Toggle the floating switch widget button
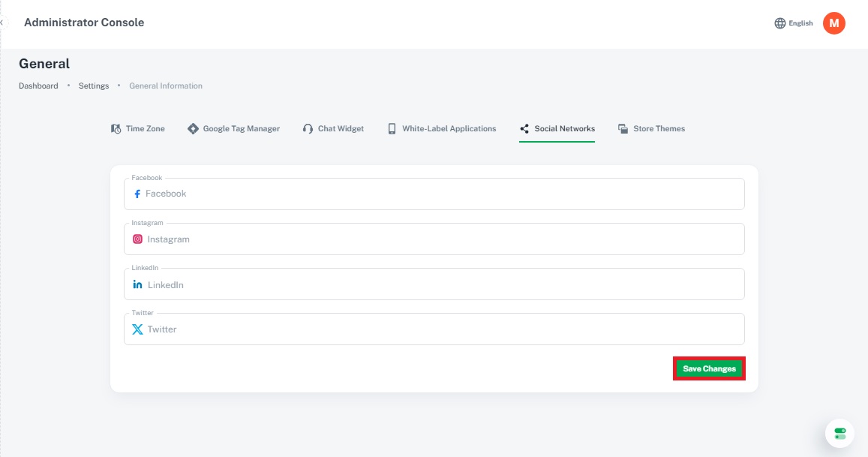Viewport: 868px width, 457px height. (x=839, y=433)
